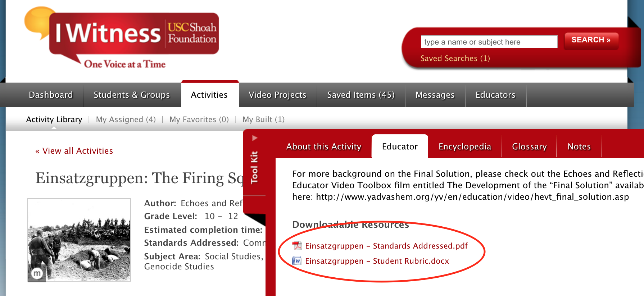Download Einsatzgruppen Standards Addressed.pdf
The image size is (644, 296).
coord(386,246)
